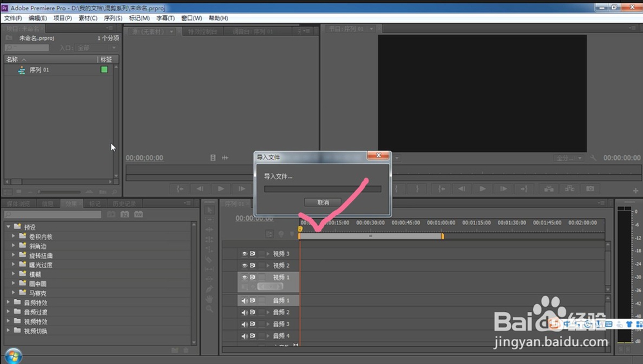Click Drag Audio Only waveform icon
The width and height of the screenshot is (643, 364).
(225, 158)
